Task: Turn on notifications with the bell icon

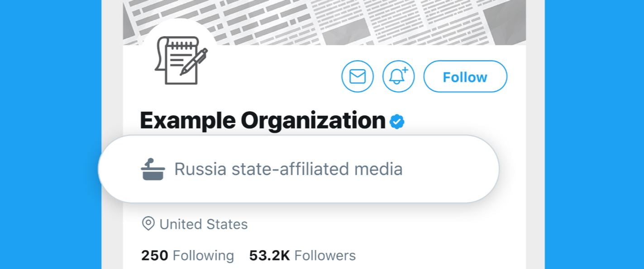Action: point(398,76)
